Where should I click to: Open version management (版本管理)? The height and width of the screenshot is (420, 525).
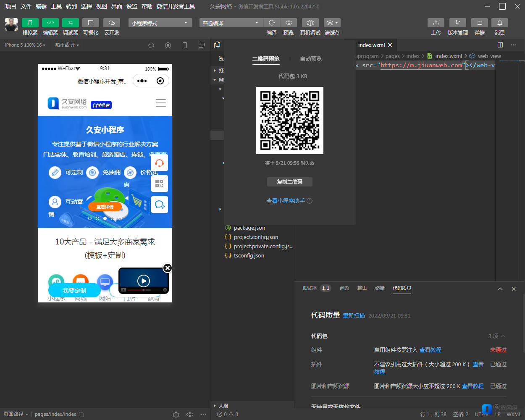coord(458,23)
